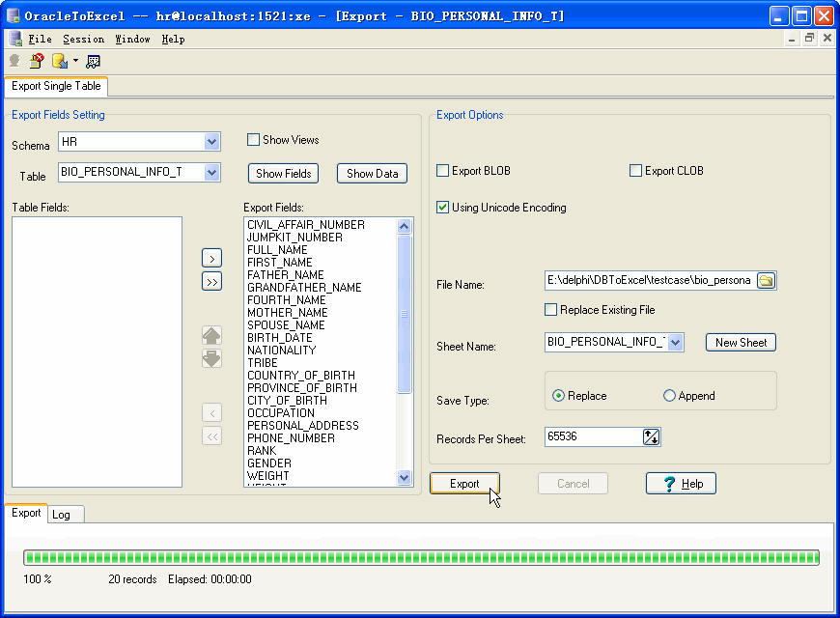This screenshot has width=840, height=618.
Task: Select PHONE_NUMBER in Export Fields
Action: (x=291, y=438)
